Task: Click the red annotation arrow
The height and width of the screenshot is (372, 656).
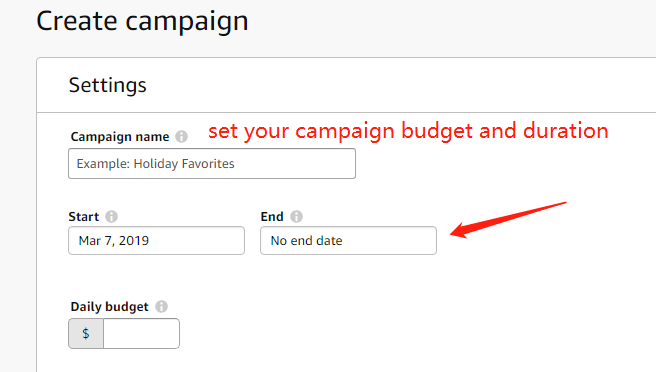Action: [508, 220]
